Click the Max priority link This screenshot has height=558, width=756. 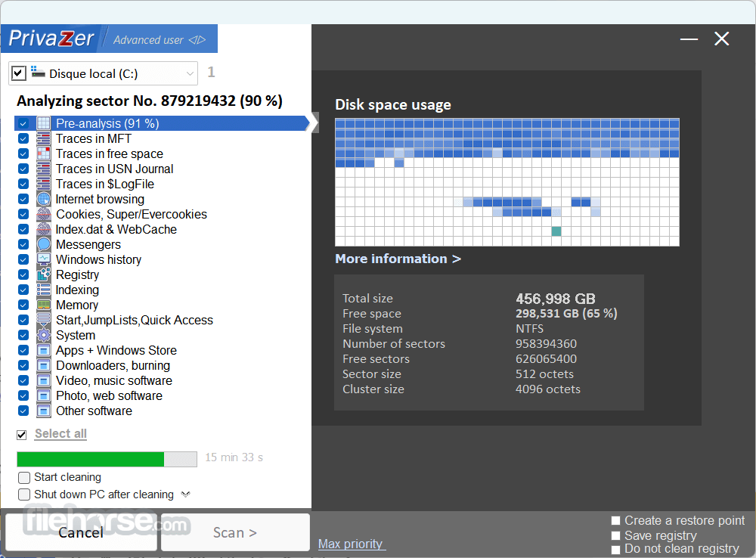click(351, 544)
